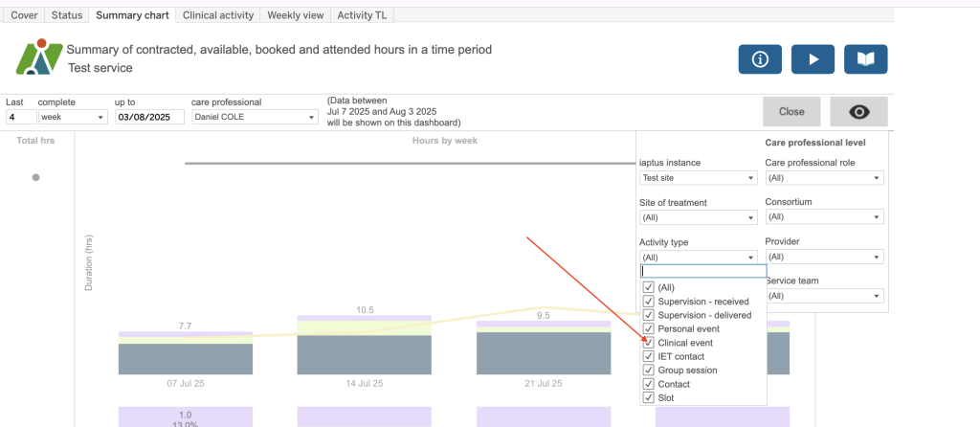Image resolution: width=980 pixels, height=427 pixels.
Task: Uncheck the (All) activity type checkbox
Action: click(649, 288)
